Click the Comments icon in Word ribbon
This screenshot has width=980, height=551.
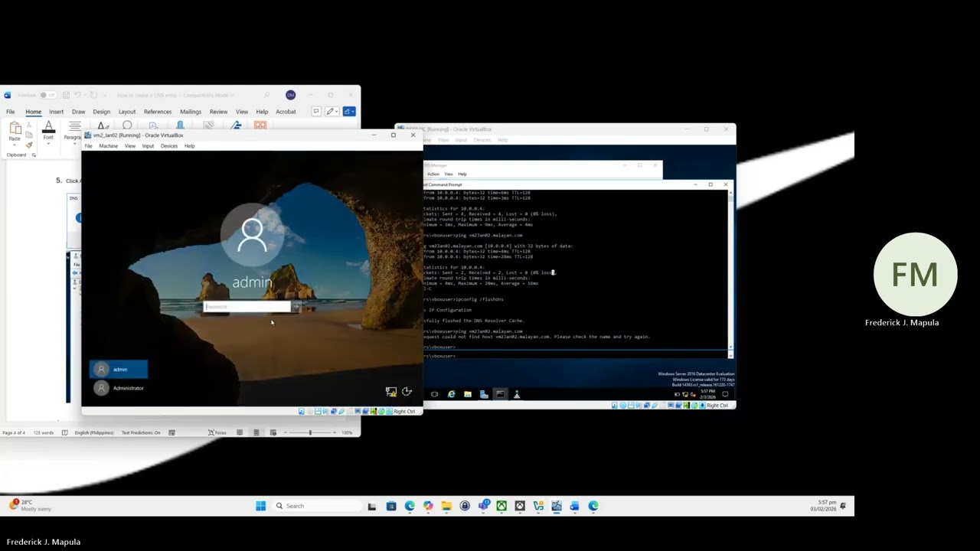coord(315,112)
